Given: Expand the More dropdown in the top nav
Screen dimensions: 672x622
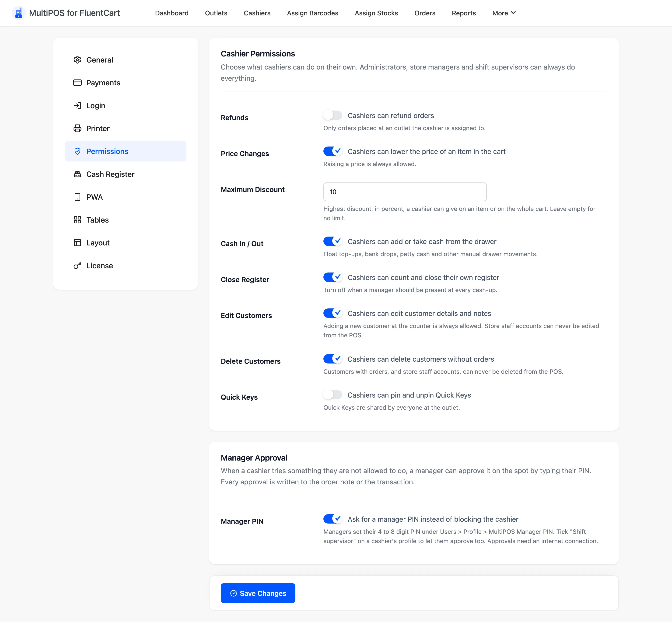Looking at the screenshot, I should point(504,13).
